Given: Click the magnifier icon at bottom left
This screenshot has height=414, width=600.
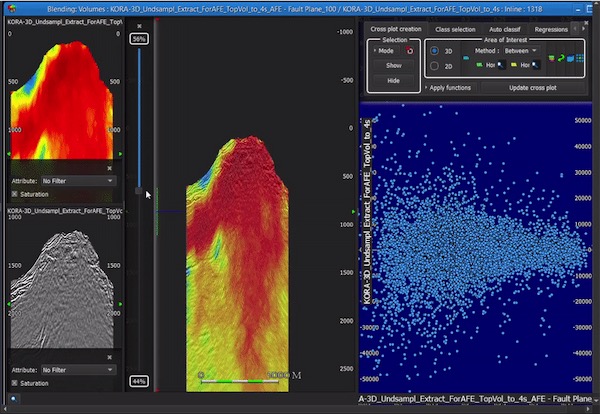Looking at the screenshot, I should click(13, 399).
